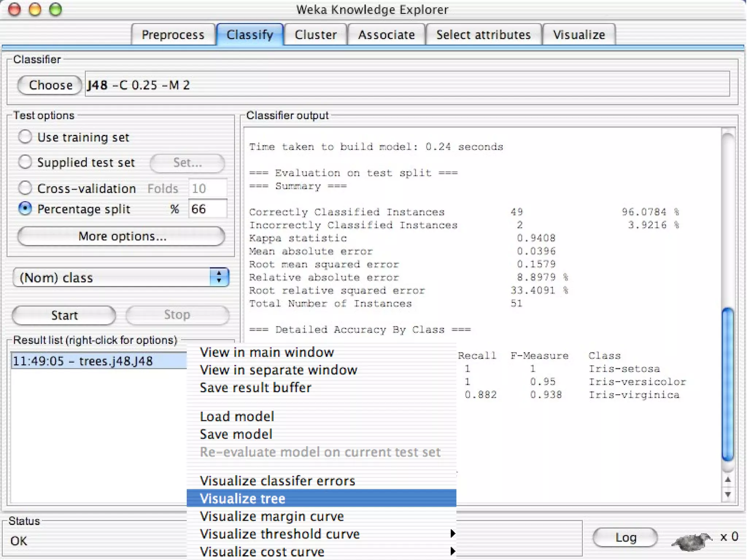Click scrollbar down arrow in classifier output
747x560 pixels.
click(x=728, y=495)
